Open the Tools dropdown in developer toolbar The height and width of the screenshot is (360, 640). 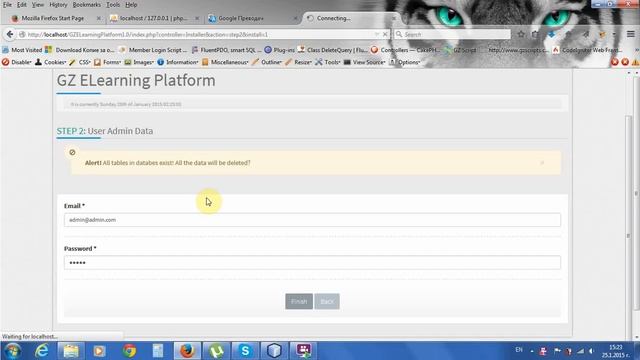tap(328, 62)
